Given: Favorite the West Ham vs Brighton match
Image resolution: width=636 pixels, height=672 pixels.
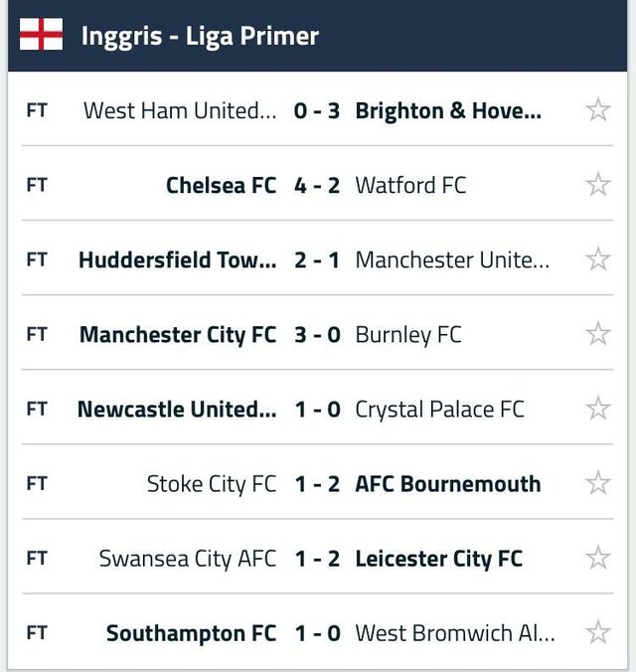Looking at the screenshot, I should (597, 109).
